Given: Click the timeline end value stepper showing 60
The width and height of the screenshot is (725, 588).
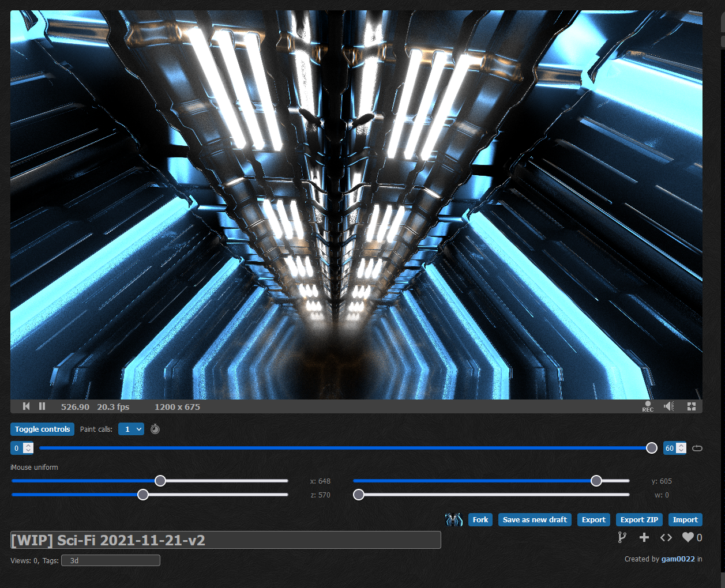Looking at the screenshot, I should coord(681,448).
